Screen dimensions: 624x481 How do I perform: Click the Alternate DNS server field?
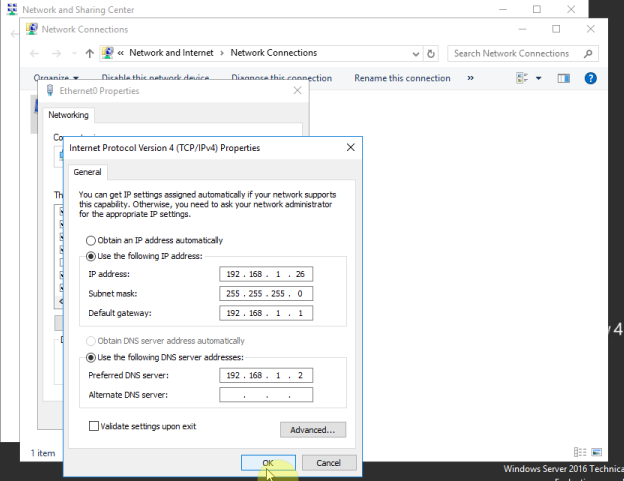pyautogui.click(x=266, y=395)
